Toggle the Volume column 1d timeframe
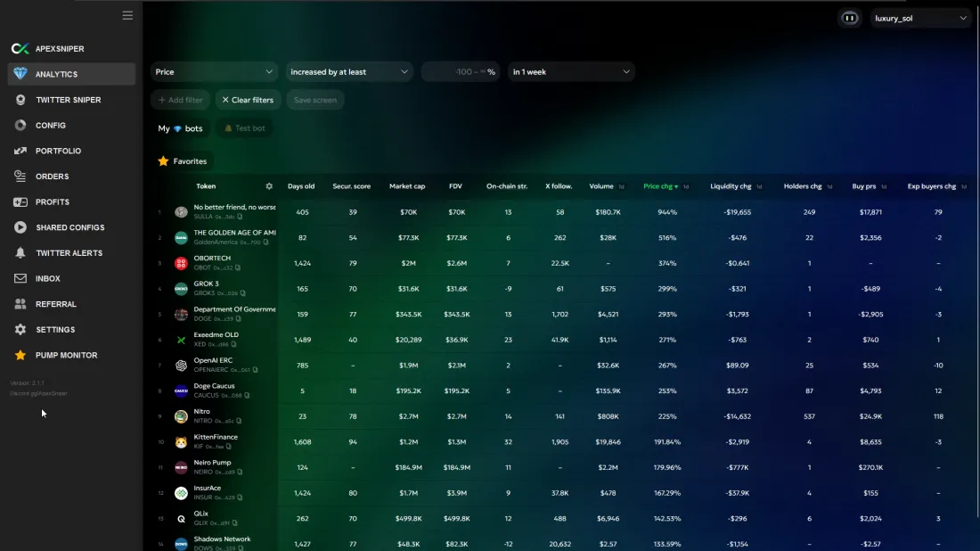 click(621, 187)
